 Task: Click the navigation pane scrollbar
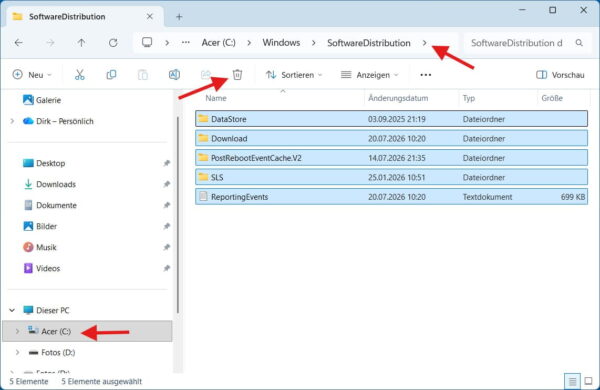point(178,214)
